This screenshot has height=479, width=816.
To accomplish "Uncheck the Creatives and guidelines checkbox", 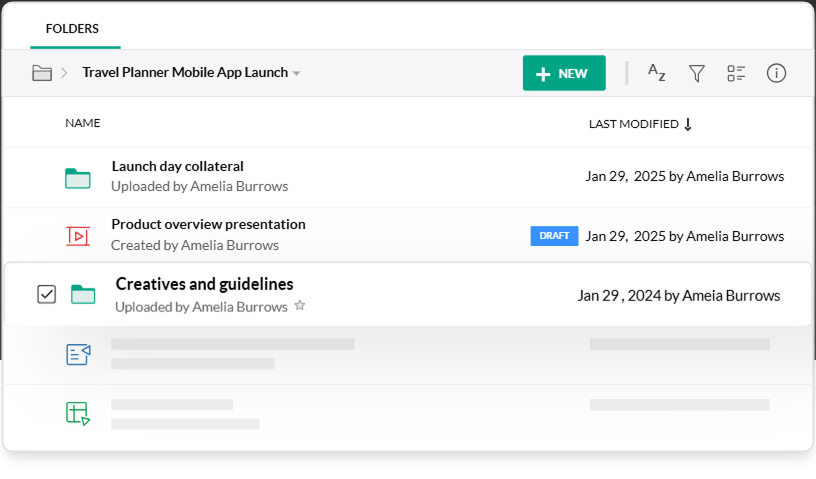I will [x=46, y=294].
